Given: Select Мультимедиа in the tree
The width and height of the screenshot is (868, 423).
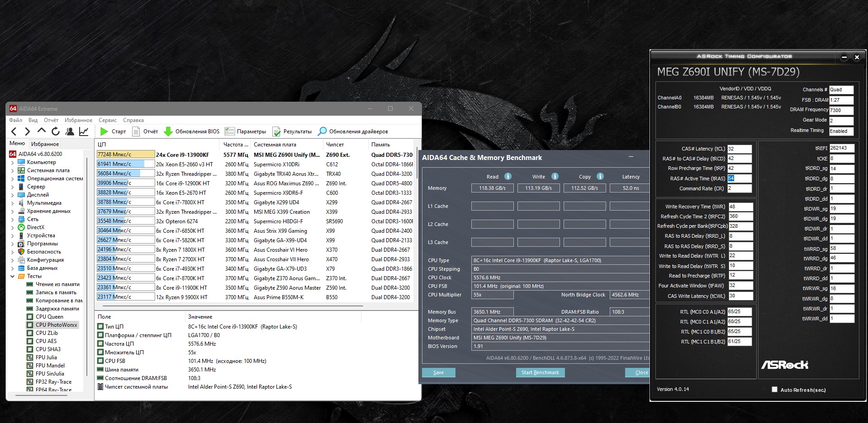Looking at the screenshot, I should pos(44,203).
